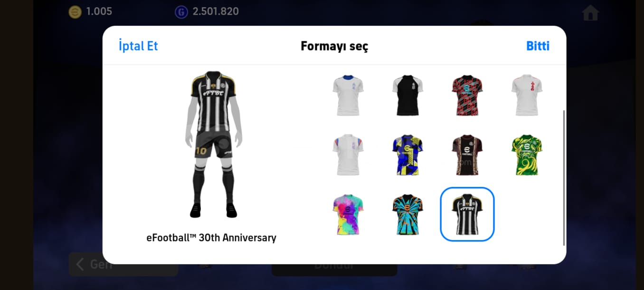This screenshot has height=290, width=644.
Task: Select the blue and yellow geometric jersey
Action: (407, 155)
